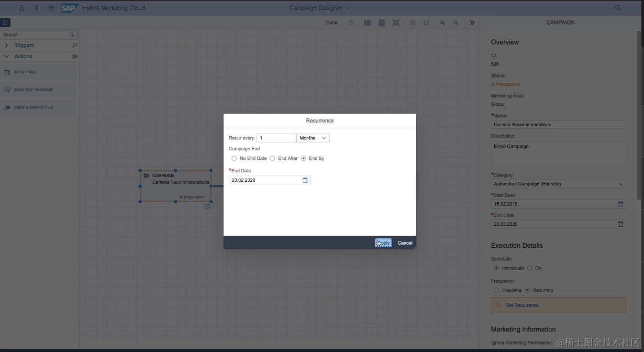Click the recurrence End Date input field
644x352 pixels.
pos(265,180)
